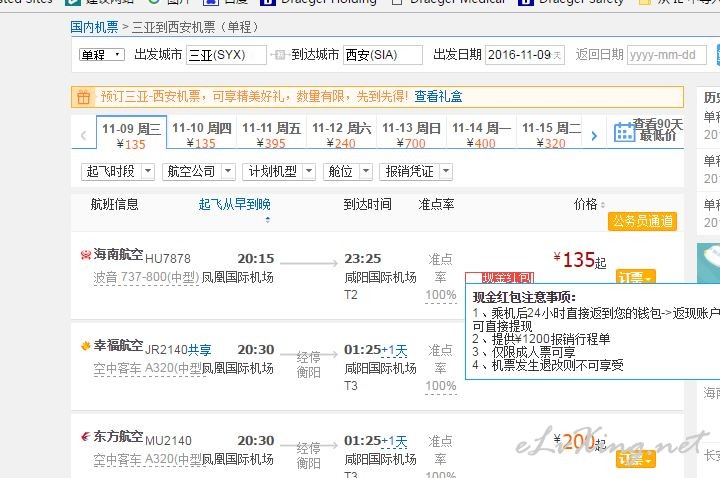Open the 单程 trip type dropdown
720x478 pixels.
tap(101, 55)
